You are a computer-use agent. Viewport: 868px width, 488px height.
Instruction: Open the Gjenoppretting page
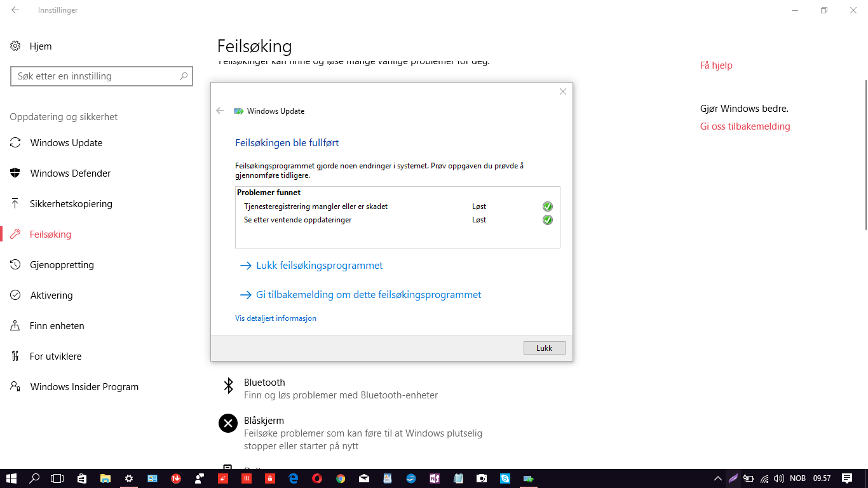[62, 265]
